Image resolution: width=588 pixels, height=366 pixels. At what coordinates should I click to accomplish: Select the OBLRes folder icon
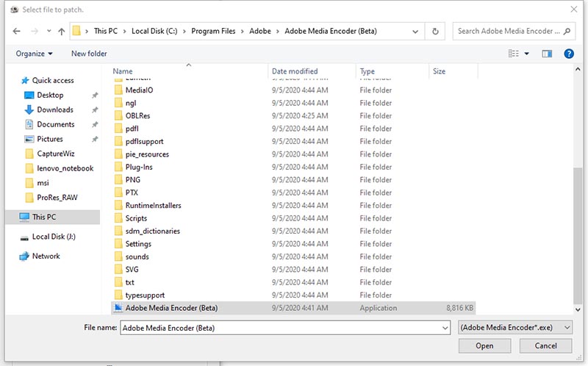[x=118, y=115]
